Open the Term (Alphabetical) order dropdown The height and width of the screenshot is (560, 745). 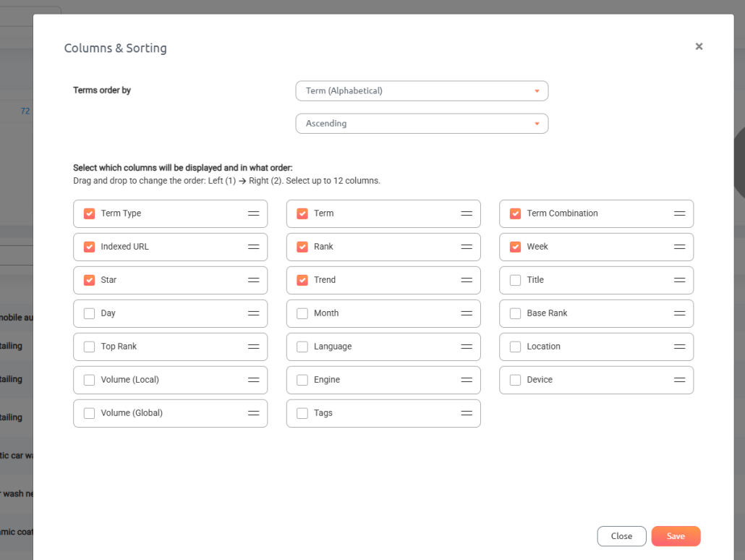[422, 90]
